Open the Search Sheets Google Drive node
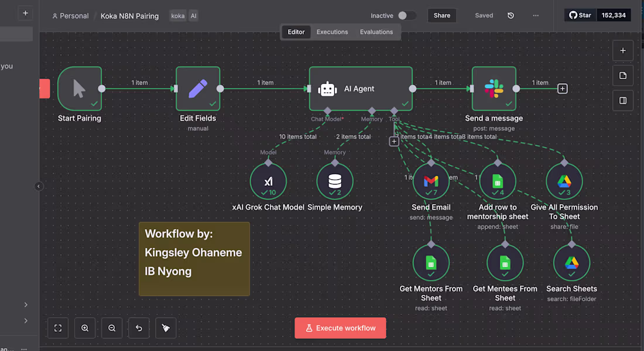Screen dimensions: 644x351 (572, 262)
